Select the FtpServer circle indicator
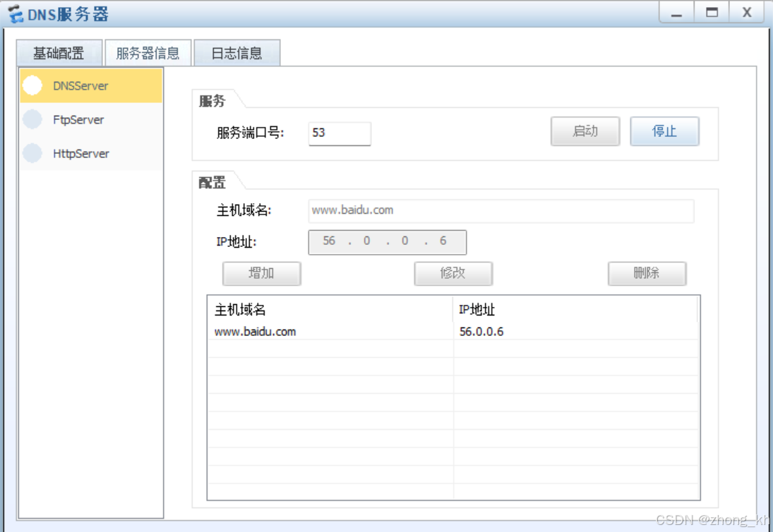This screenshot has width=773, height=532. pos(32,119)
